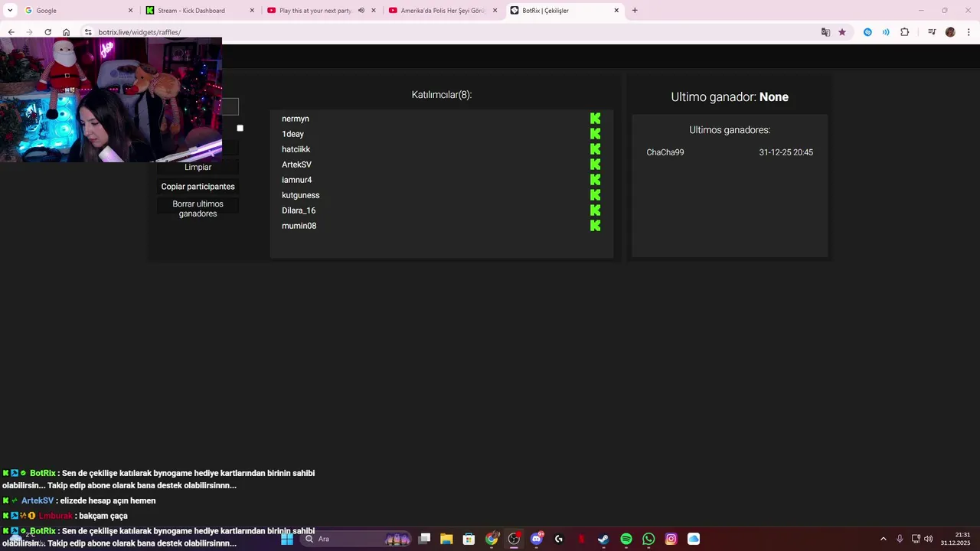Screen dimensions: 980x551
Task: Select participant kutguness
Action: click(x=300, y=195)
